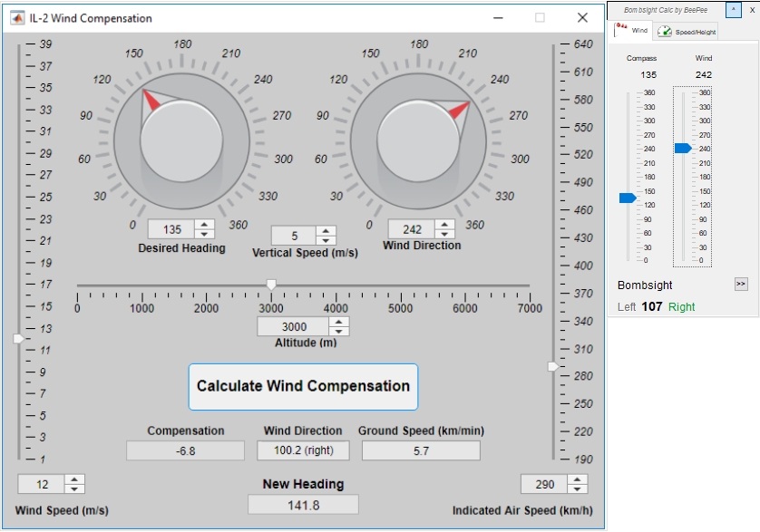Viewport: 760px width, 532px height.
Task: Click the Wind Speed vertical slider thumb
Action: (18, 339)
